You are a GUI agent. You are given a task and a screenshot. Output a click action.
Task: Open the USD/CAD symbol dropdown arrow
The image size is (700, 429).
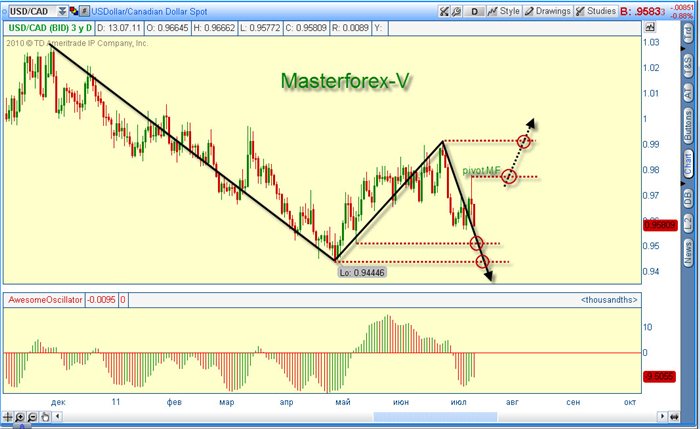click(x=62, y=11)
